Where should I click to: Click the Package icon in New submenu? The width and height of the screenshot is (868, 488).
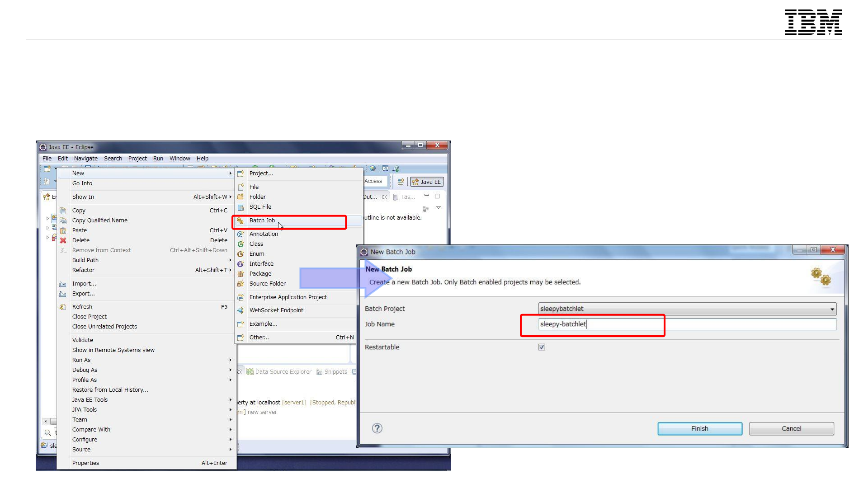241,274
